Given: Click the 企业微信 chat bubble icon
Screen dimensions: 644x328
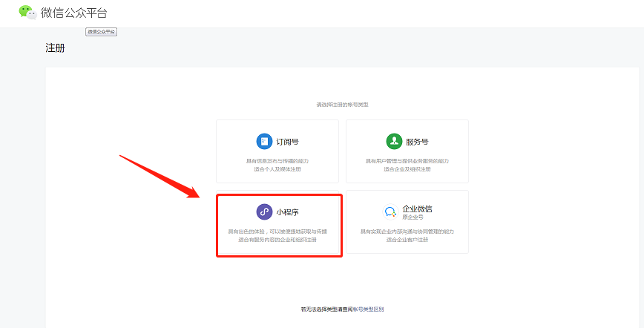Looking at the screenshot, I should tap(390, 212).
